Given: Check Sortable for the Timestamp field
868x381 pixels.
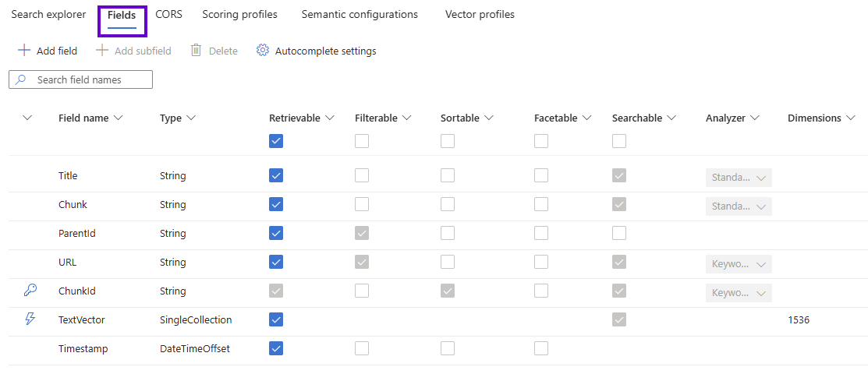Looking at the screenshot, I should click(x=448, y=348).
